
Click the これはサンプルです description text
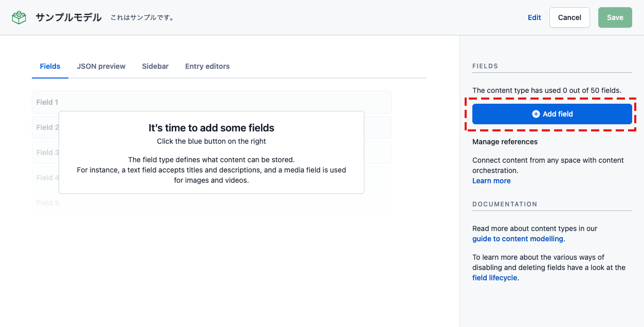(144, 17)
